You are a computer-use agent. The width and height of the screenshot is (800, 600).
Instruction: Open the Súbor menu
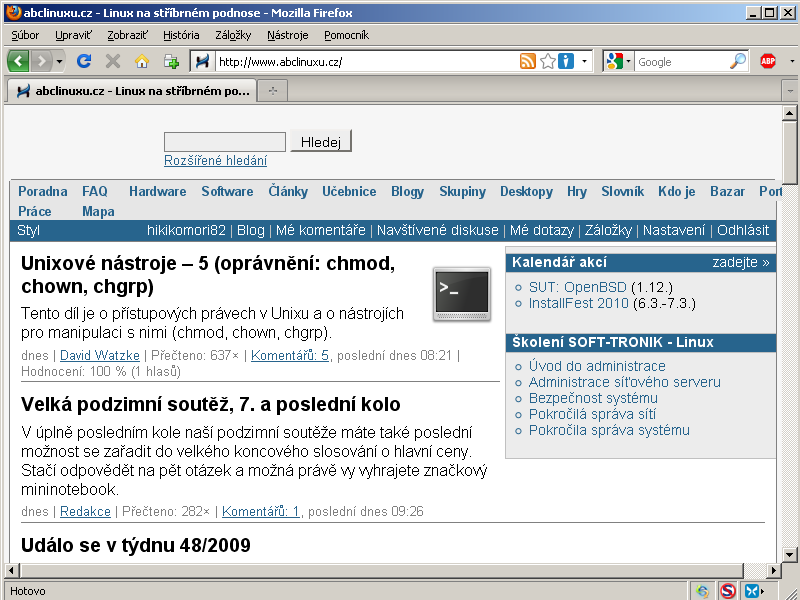click(25, 35)
